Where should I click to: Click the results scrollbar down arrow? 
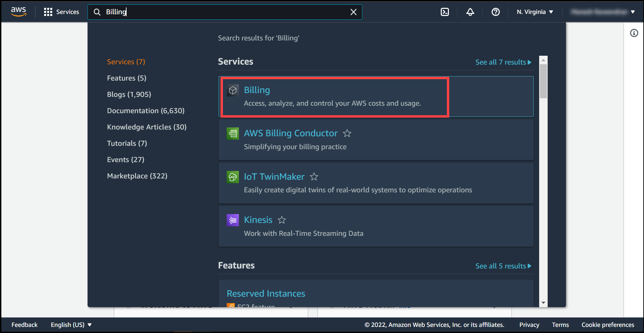pos(544,303)
